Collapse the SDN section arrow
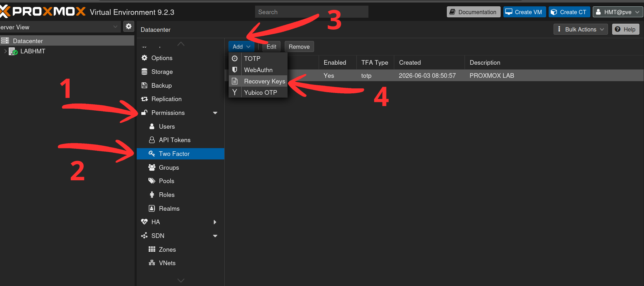 tap(215, 236)
